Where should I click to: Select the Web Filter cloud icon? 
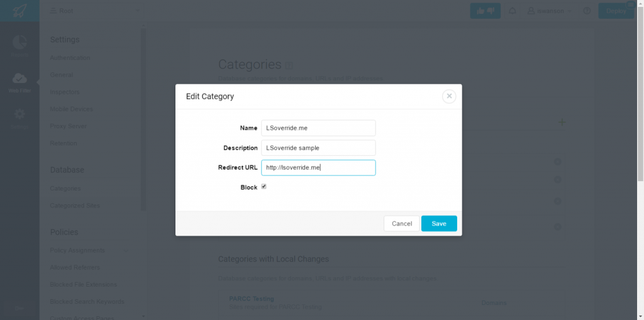[19, 77]
